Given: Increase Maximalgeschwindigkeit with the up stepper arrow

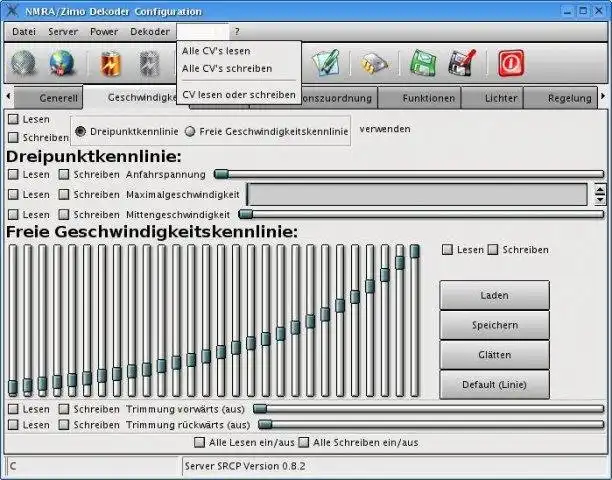Looking at the screenshot, I should pos(600,190).
